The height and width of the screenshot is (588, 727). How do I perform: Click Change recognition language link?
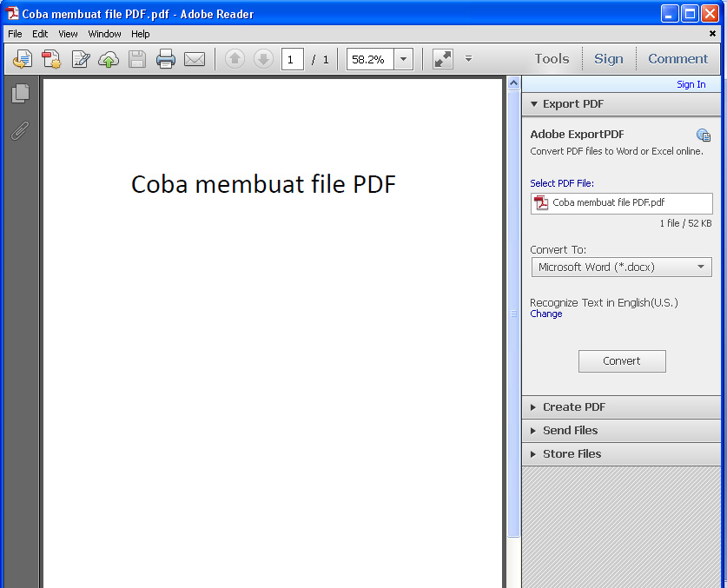click(546, 314)
